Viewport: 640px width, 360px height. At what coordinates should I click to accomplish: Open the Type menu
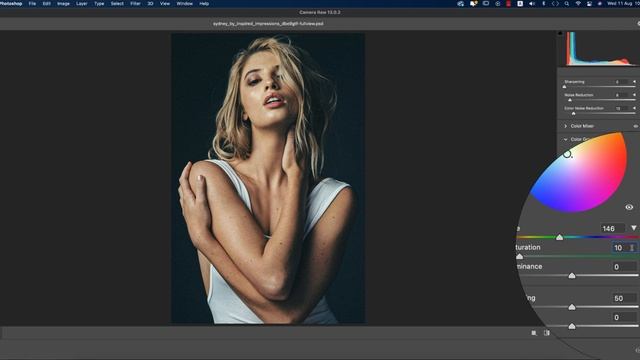[x=99, y=4]
